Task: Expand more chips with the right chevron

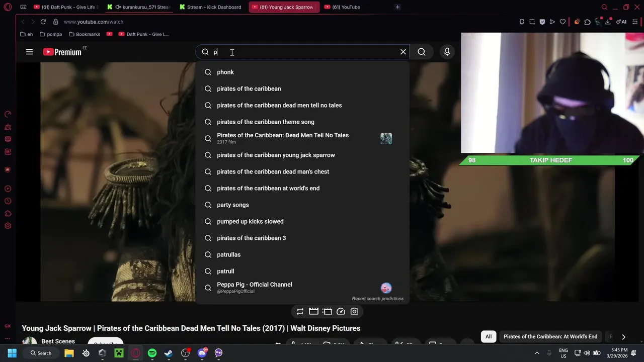Action: tap(623, 337)
